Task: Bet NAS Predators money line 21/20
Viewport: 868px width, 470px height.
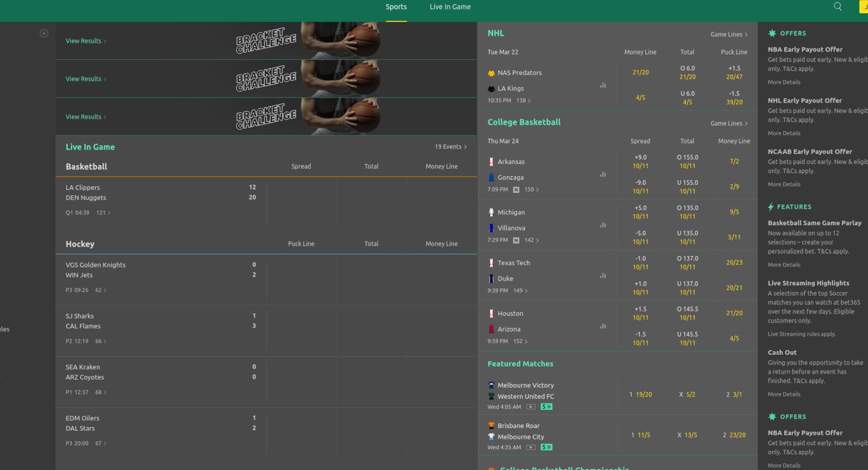Action: point(640,72)
